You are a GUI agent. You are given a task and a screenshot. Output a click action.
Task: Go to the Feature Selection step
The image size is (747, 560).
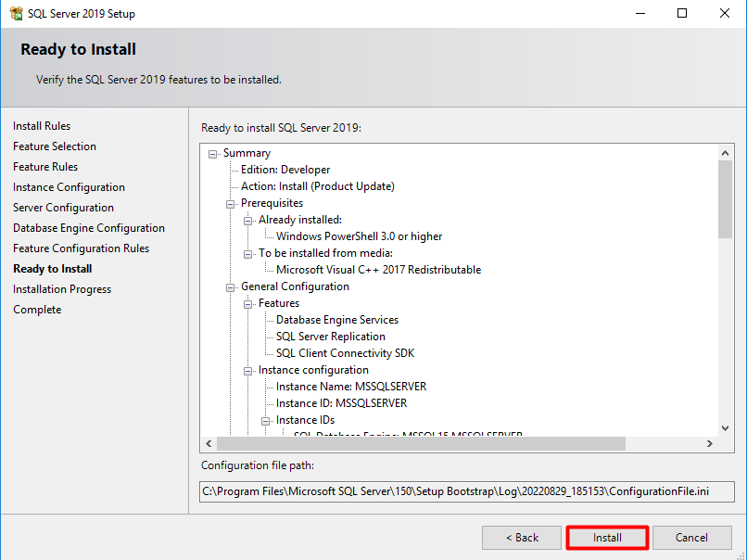coord(55,146)
